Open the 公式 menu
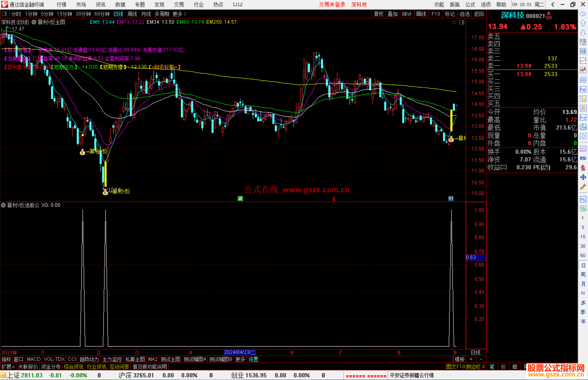Screen dimensions: 588x380 click(470, 5)
